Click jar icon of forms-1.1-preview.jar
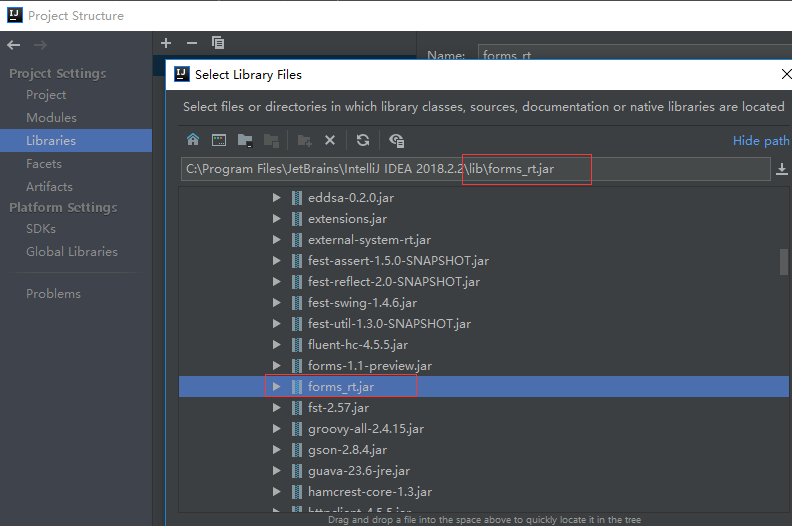The image size is (792, 526). (x=297, y=365)
